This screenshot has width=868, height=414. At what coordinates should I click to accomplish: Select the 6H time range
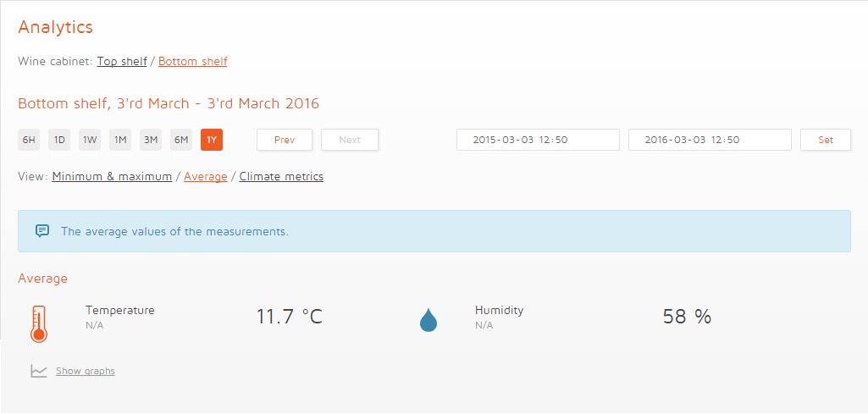[29, 140]
